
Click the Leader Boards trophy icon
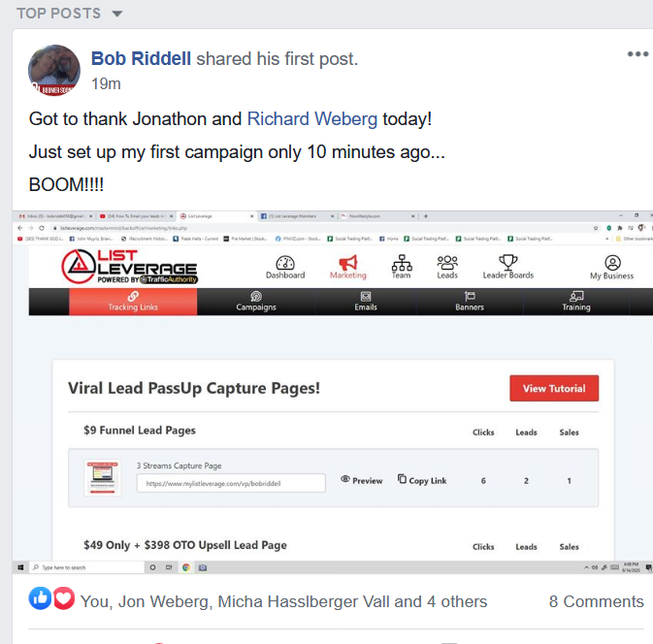(x=508, y=262)
